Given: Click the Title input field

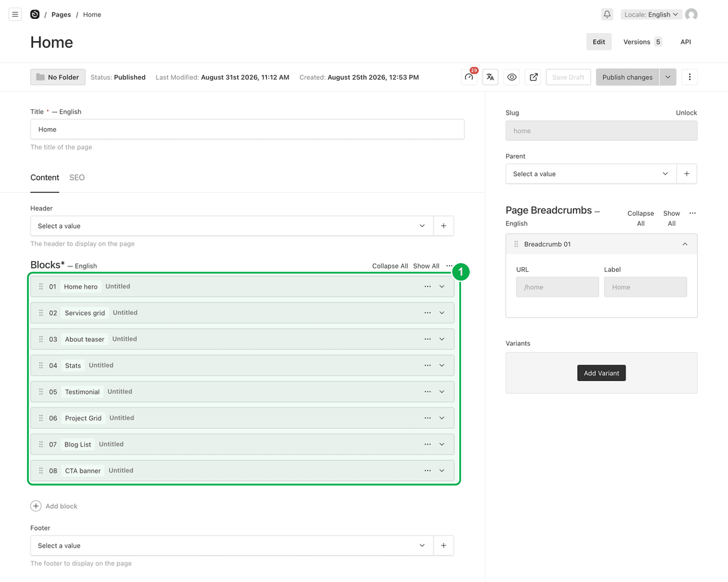Looking at the screenshot, I should [x=247, y=129].
